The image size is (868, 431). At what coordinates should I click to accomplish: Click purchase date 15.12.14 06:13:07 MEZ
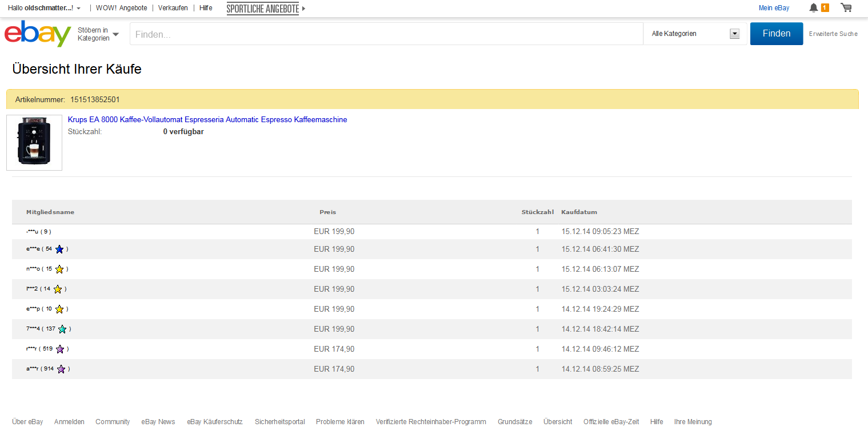coord(600,269)
